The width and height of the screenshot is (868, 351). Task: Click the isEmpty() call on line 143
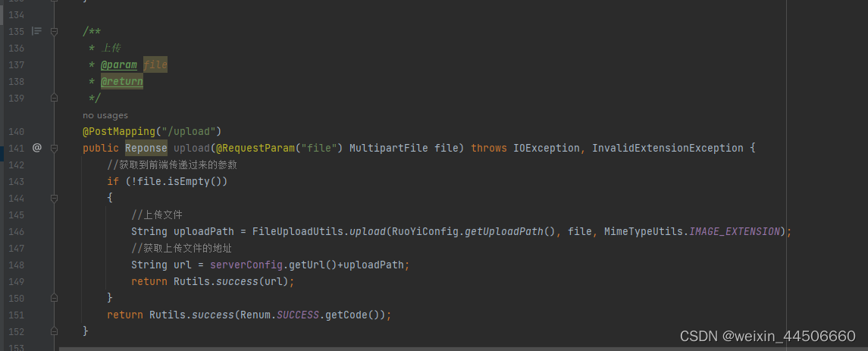click(x=198, y=182)
